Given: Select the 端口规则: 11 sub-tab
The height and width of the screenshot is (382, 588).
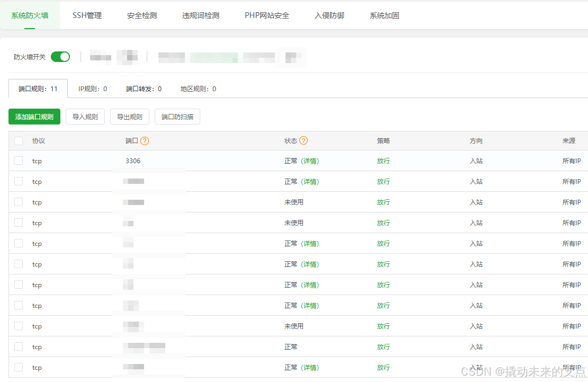Looking at the screenshot, I should pos(38,89).
